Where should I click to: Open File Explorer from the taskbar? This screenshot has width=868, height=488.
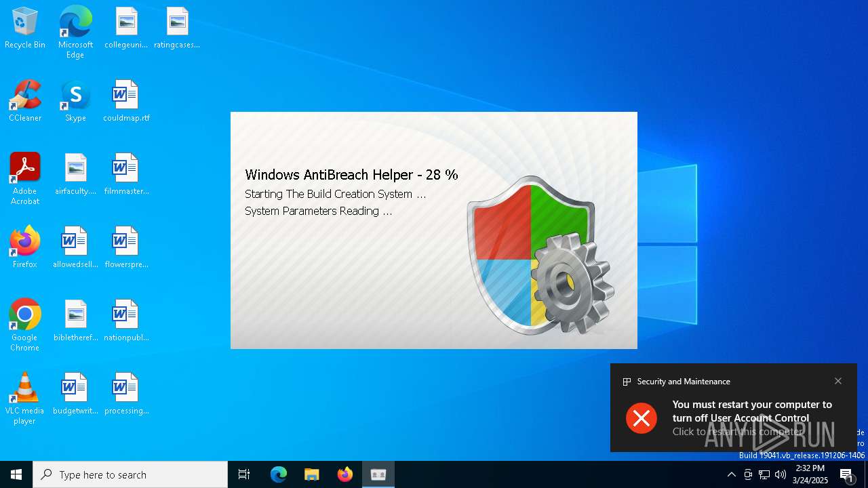pyautogui.click(x=312, y=474)
